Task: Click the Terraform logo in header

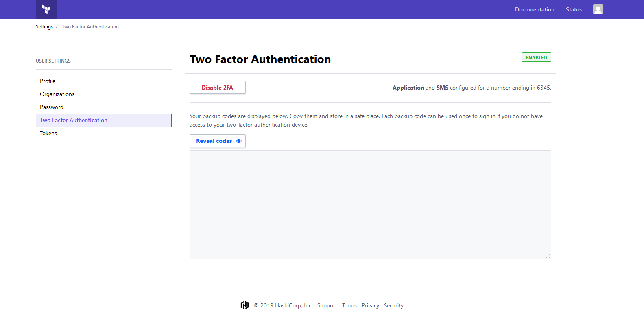Action: click(x=46, y=9)
